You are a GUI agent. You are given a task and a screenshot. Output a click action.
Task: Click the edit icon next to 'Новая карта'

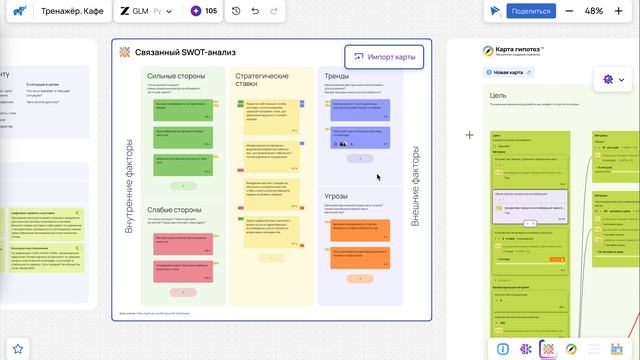point(529,72)
